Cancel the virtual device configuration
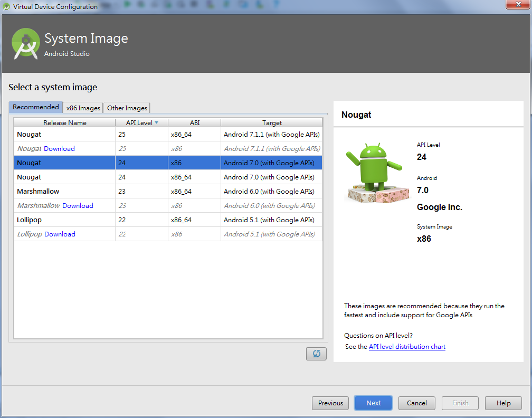532x418 pixels. 416,403
